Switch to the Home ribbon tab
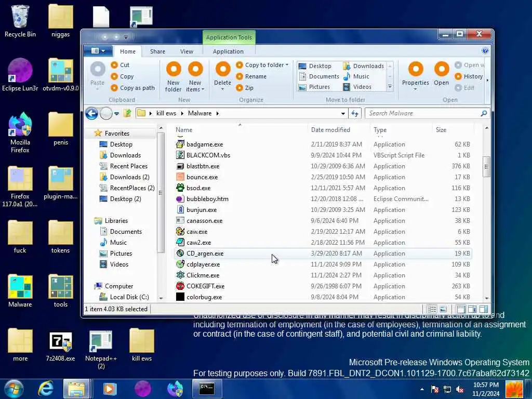532x399 pixels. click(128, 51)
